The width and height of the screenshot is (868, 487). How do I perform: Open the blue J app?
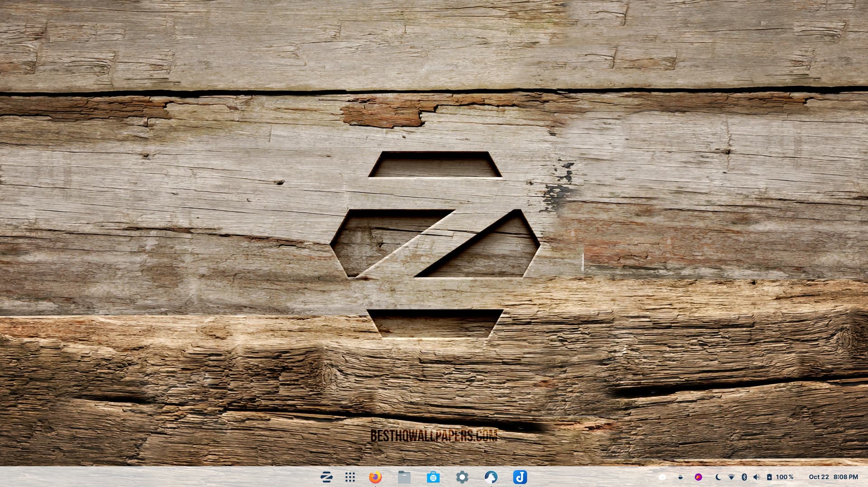click(x=520, y=477)
